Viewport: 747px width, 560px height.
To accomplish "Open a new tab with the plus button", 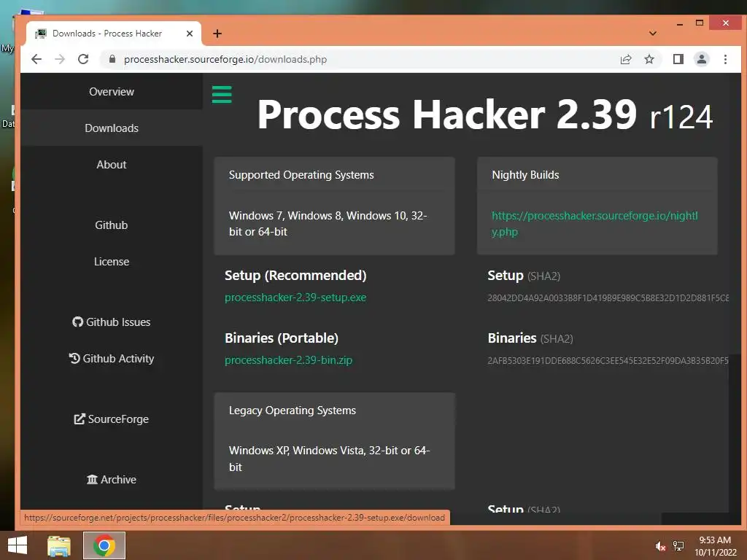I will pyautogui.click(x=217, y=34).
